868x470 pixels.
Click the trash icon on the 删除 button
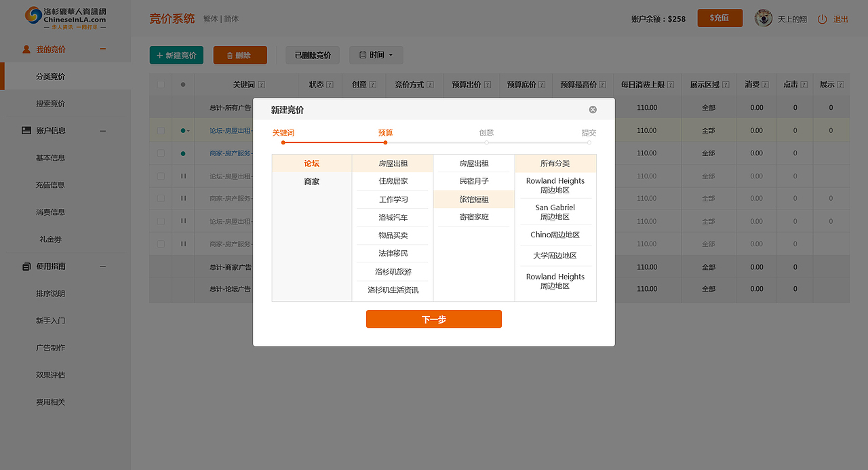click(229, 55)
